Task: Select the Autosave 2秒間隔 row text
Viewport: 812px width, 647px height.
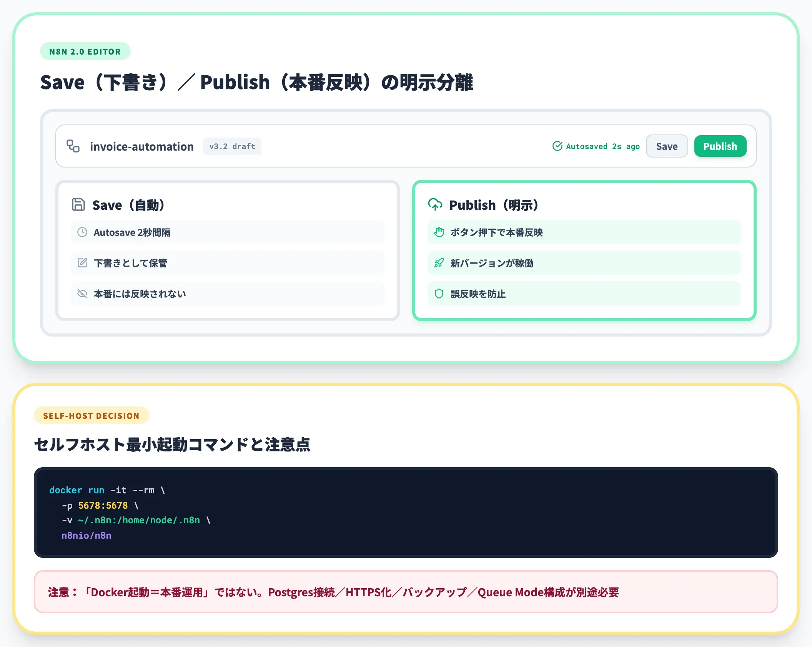Action: click(x=132, y=232)
